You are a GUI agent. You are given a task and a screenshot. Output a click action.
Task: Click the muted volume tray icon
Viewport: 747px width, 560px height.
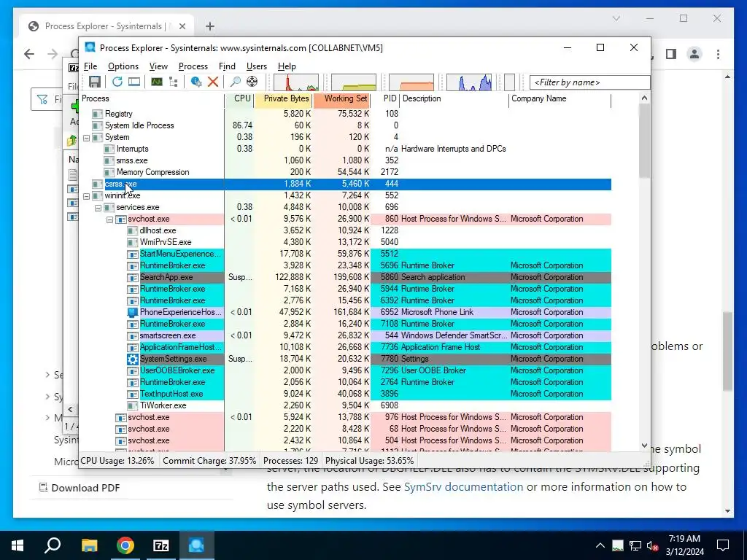point(653,545)
